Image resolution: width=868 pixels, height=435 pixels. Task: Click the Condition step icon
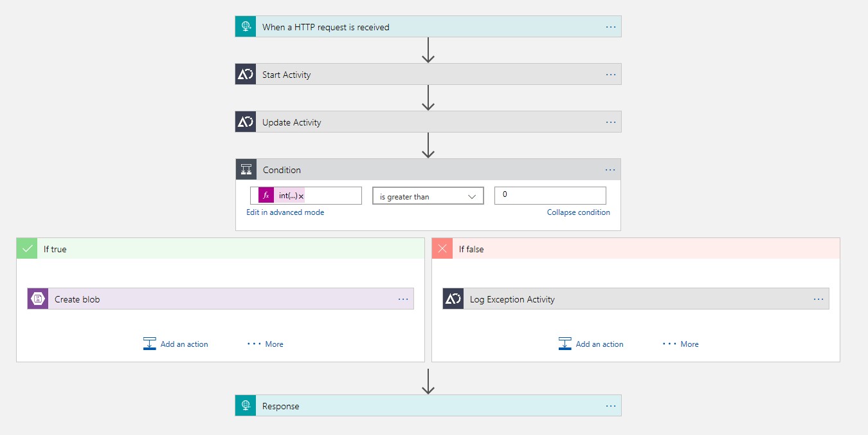(x=246, y=170)
